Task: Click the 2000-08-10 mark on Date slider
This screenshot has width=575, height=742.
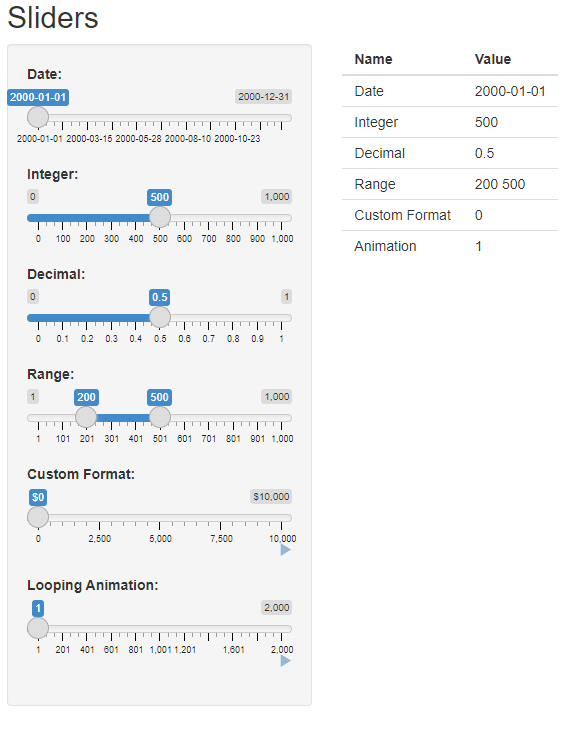Action: pyautogui.click(x=188, y=139)
